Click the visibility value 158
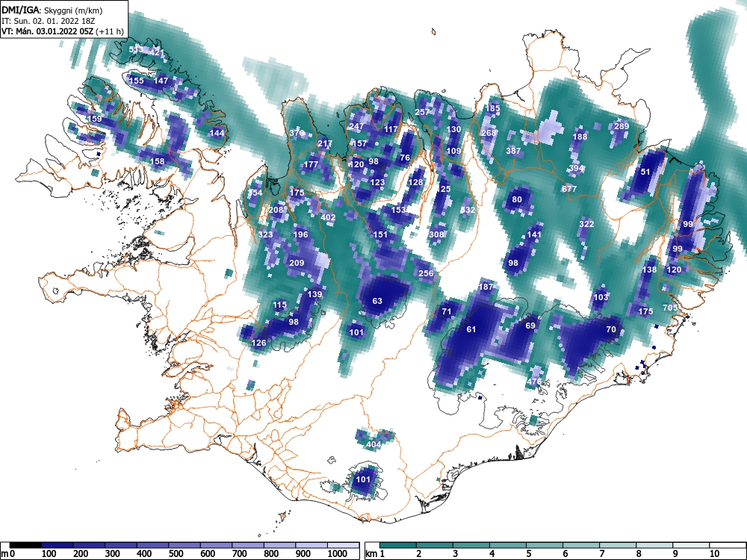747x560 pixels. [x=157, y=161]
